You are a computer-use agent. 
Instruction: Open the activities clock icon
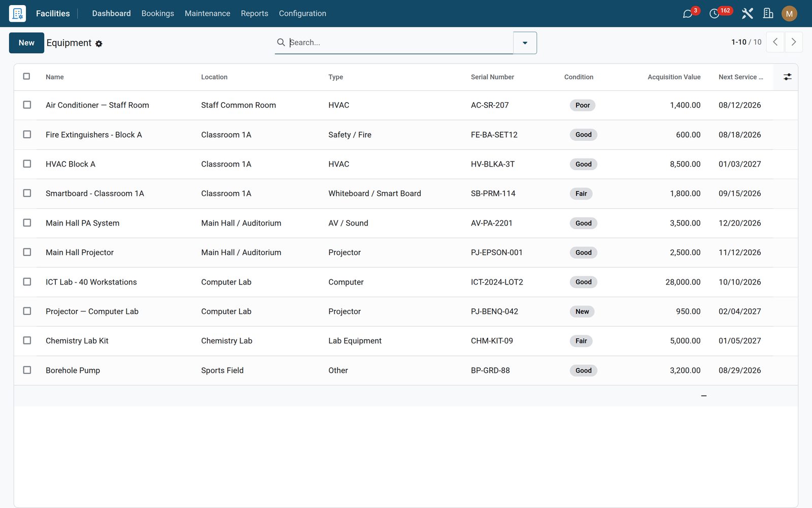point(714,14)
